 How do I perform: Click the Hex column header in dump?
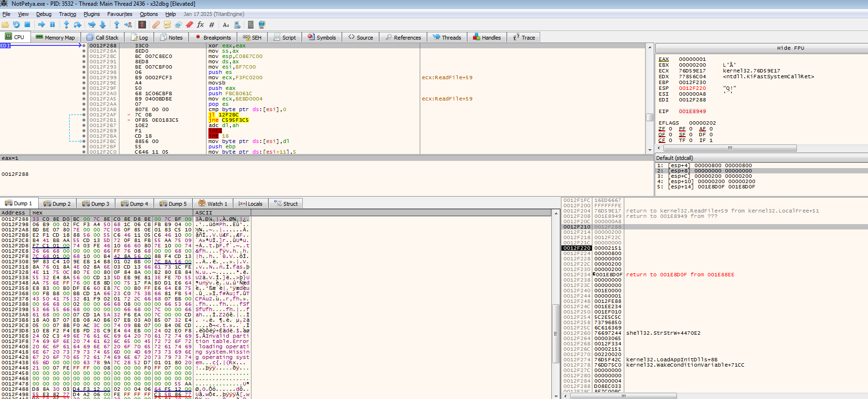(x=112, y=213)
